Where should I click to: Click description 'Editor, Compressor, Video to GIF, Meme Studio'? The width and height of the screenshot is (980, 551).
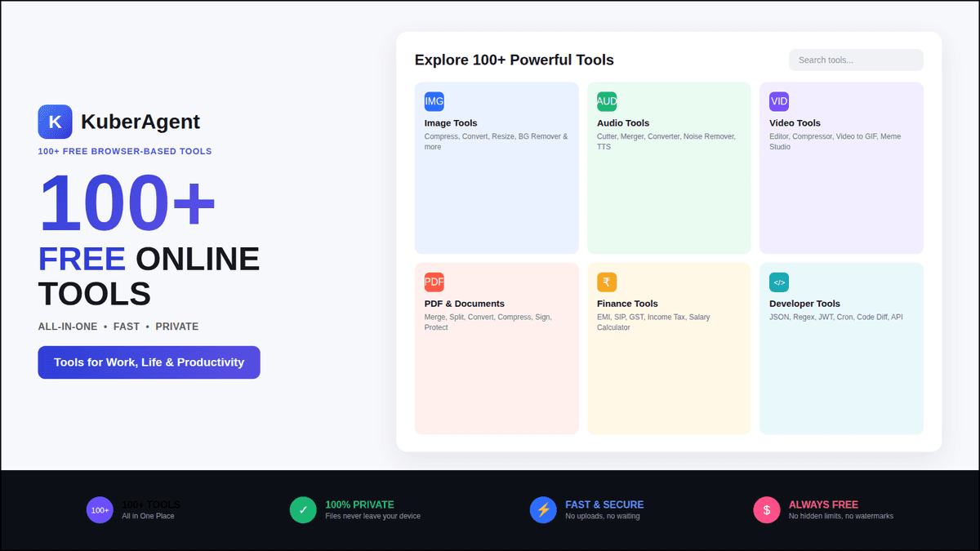[835, 142]
